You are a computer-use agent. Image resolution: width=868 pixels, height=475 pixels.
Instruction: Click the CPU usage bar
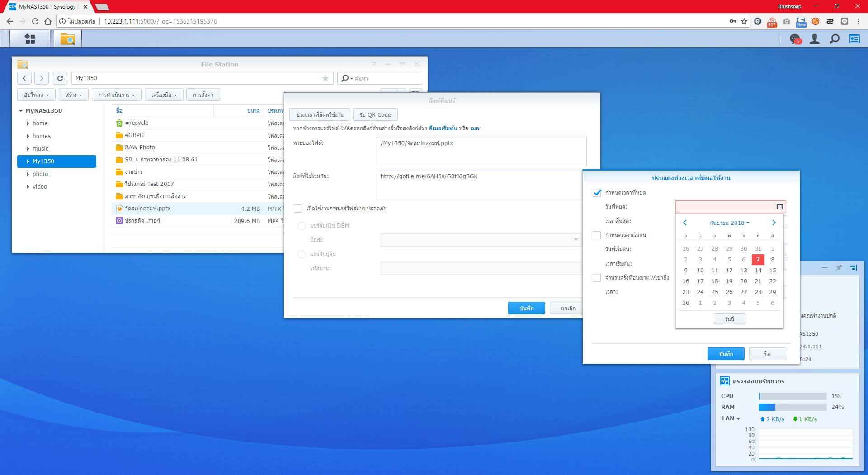[793, 396]
